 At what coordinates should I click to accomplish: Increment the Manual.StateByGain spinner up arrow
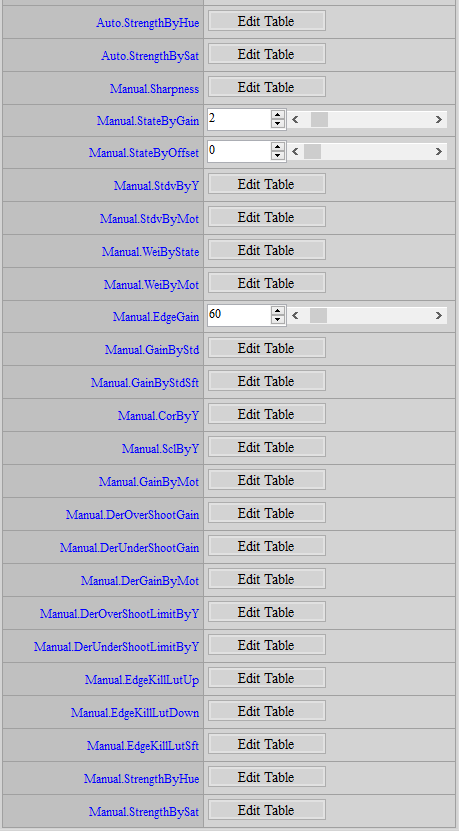pyautogui.click(x=278, y=115)
